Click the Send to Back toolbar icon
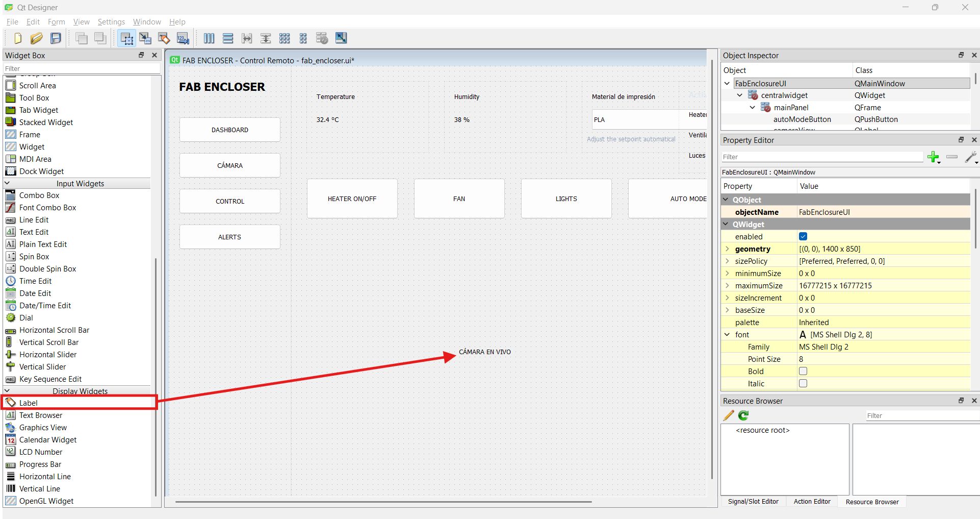Image resolution: width=980 pixels, height=519 pixels. tap(82, 38)
